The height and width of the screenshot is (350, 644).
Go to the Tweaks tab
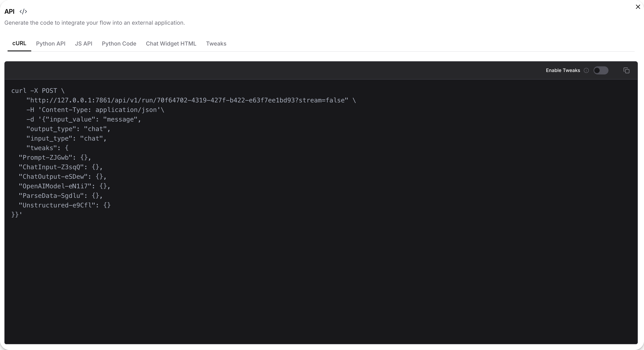[x=216, y=44]
